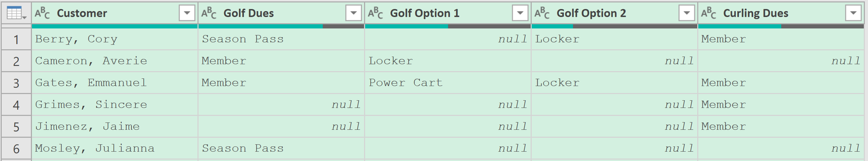Click the ABC type icon for Curling Dues
Viewport: 868px width, 161px height.
709,13
